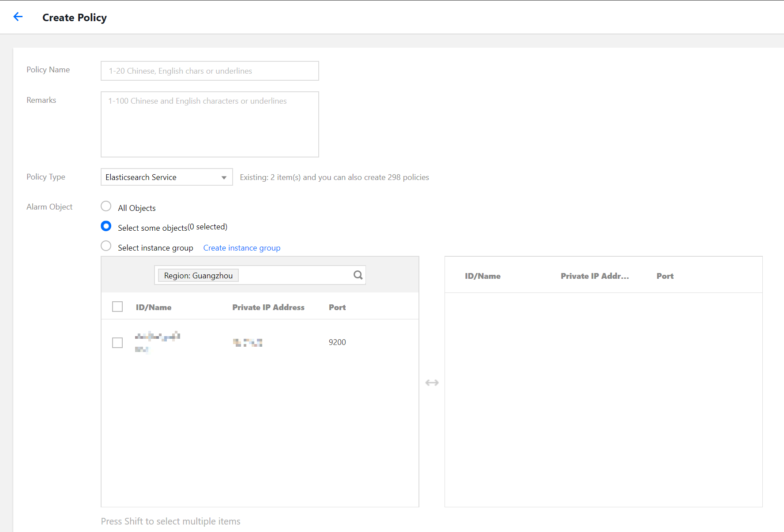Click the ID/Name header in selected panel
The width and height of the screenshot is (784, 532).
click(x=482, y=276)
